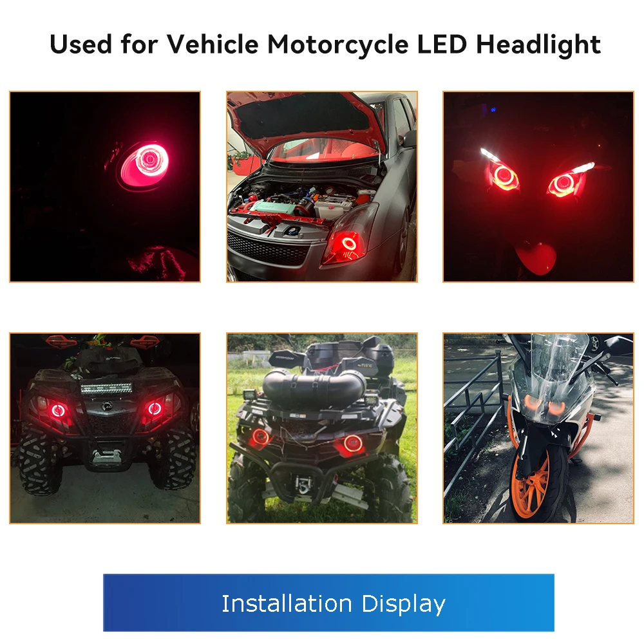
Task: Open the gray car with open hood photo
Action: 321,187
